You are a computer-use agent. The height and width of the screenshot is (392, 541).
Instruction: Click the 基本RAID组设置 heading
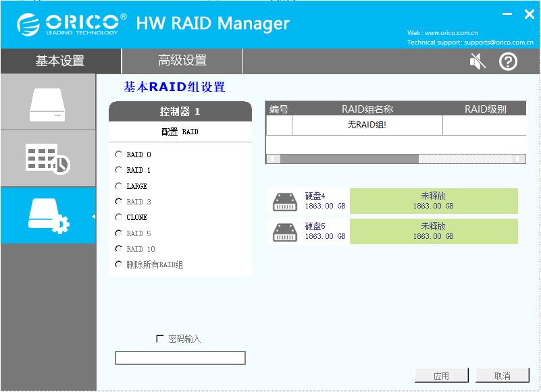click(x=174, y=86)
